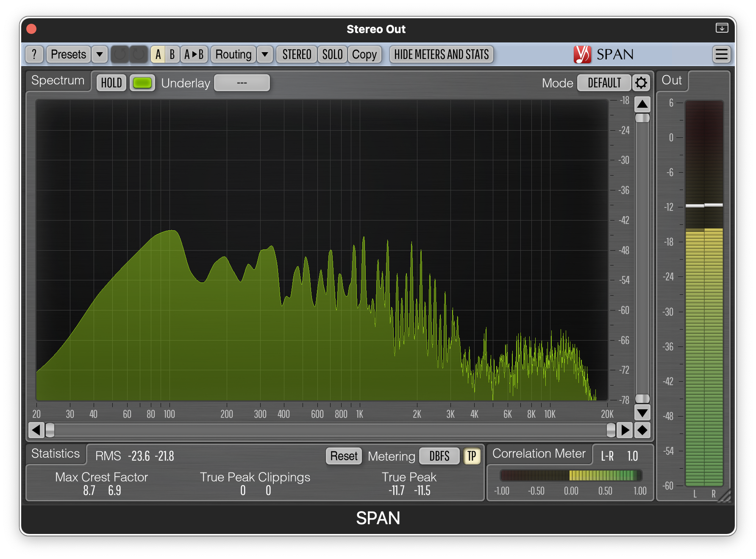Select the Statistics tab
756x559 pixels.
pos(56,454)
